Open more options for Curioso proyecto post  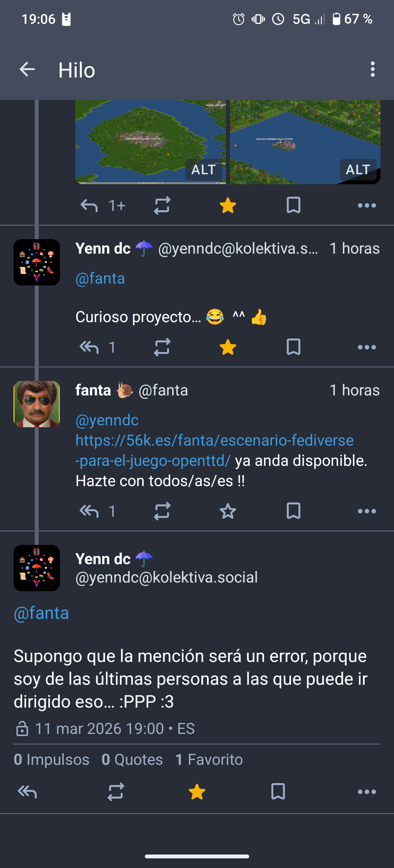pyautogui.click(x=367, y=347)
